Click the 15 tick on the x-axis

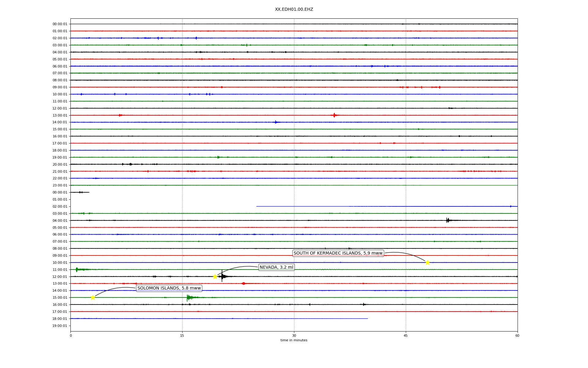(x=182, y=335)
